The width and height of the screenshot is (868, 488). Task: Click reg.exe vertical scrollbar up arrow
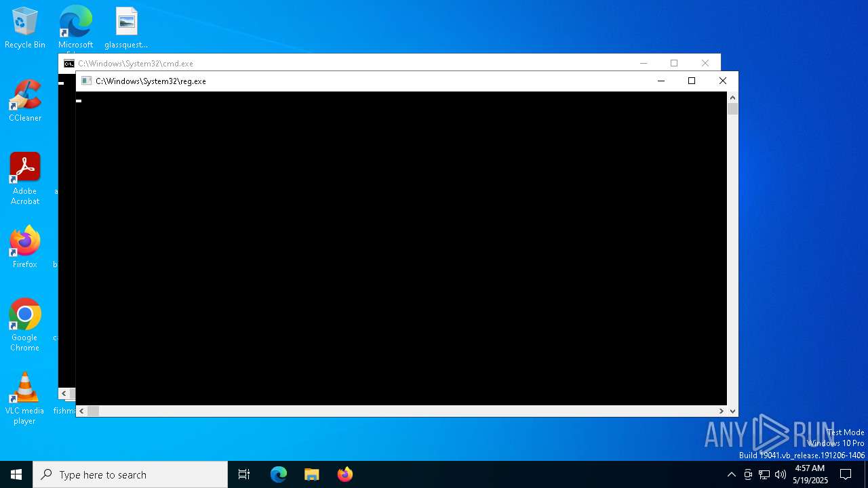[x=732, y=98]
